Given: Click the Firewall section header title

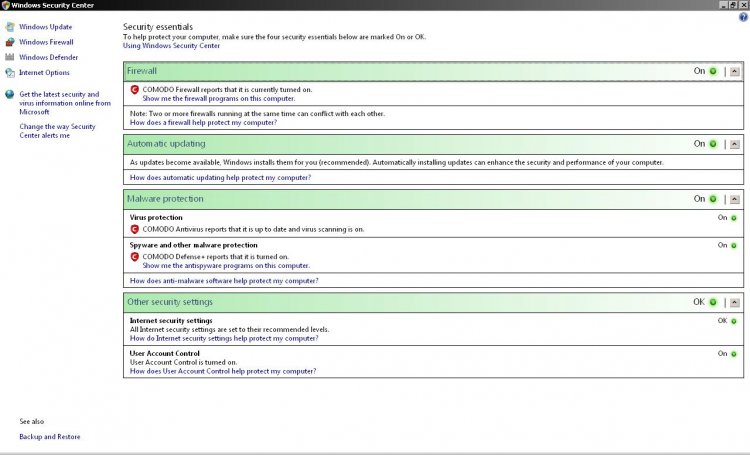Looking at the screenshot, I should coord(142,71).
